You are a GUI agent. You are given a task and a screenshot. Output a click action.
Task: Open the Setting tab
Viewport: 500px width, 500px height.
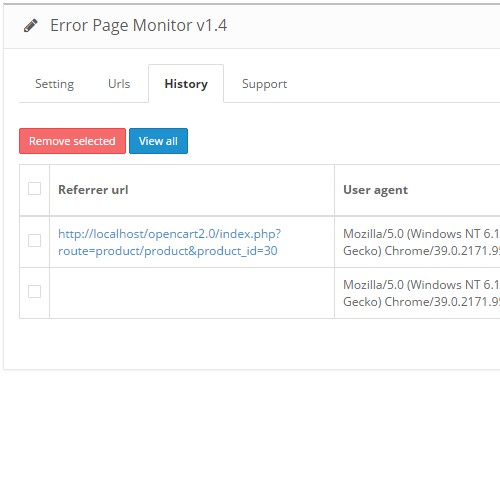click(x=55, y=84)
